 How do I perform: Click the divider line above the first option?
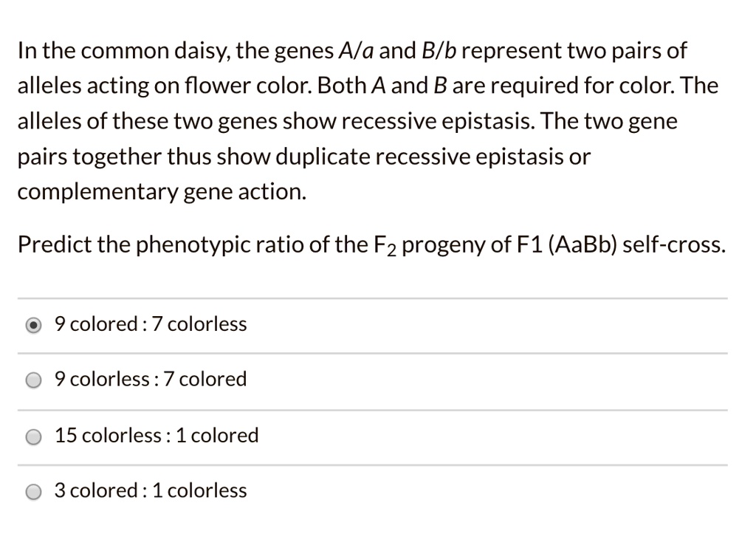(378, 295)
